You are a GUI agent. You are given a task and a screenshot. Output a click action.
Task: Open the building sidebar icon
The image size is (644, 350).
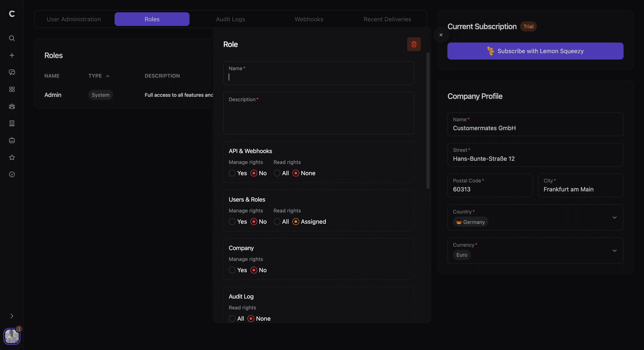click(12, 123)
